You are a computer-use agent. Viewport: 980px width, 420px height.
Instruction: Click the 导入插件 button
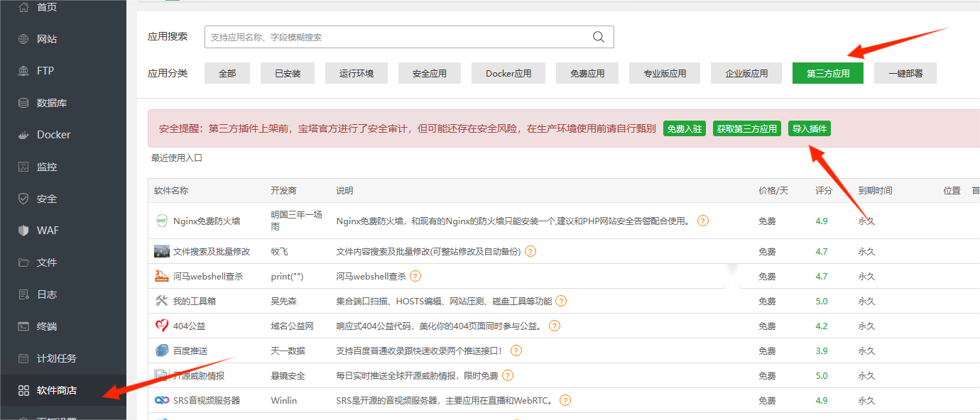(810, 128)
